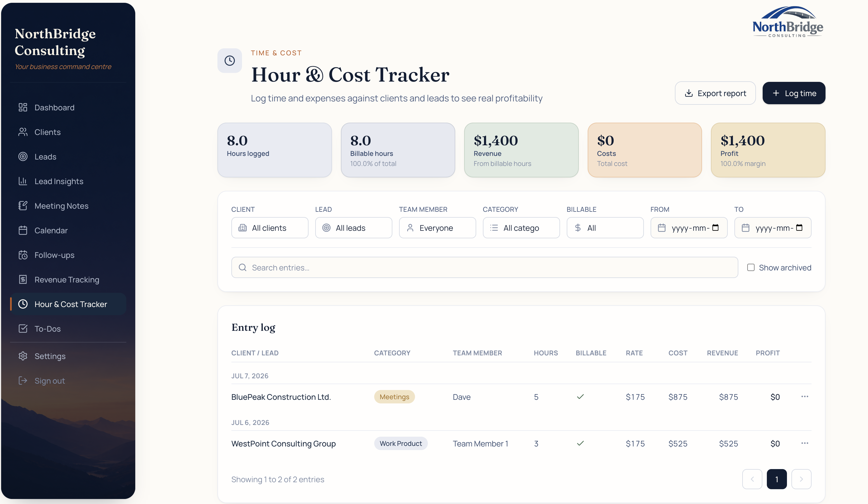Click the Meeting Notes pencil icon
Image resolution: width=868 pixels, height=504 pixels.
(x=23, y=206)
